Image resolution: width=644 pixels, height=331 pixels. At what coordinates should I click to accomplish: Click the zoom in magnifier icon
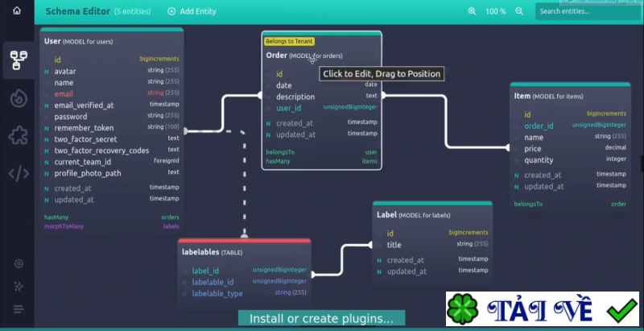(472, 11)
